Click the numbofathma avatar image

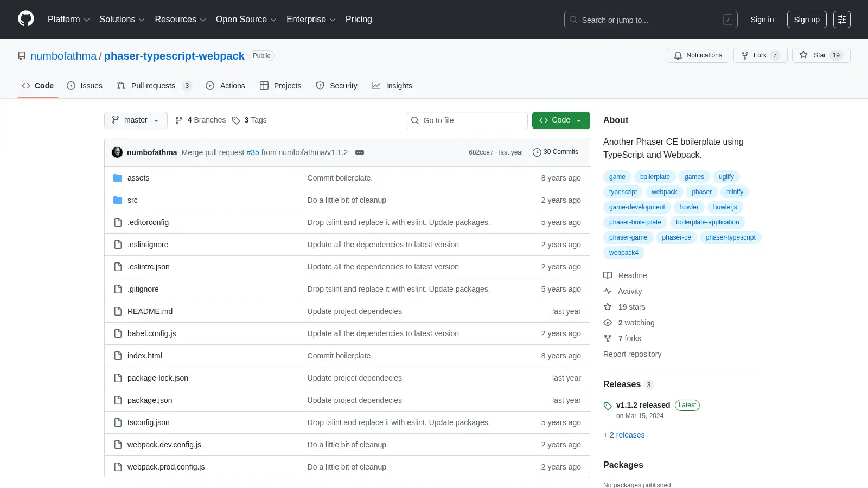tap(117, 152)
